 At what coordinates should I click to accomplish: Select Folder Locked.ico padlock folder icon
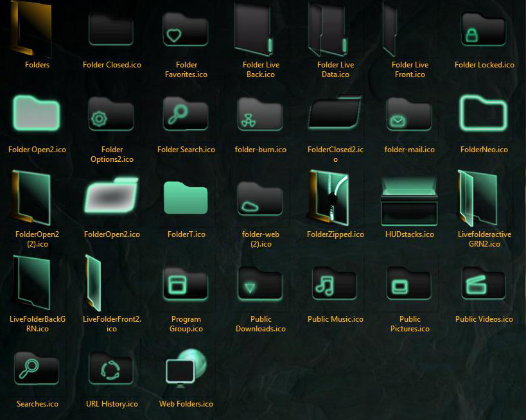point(484,30)
